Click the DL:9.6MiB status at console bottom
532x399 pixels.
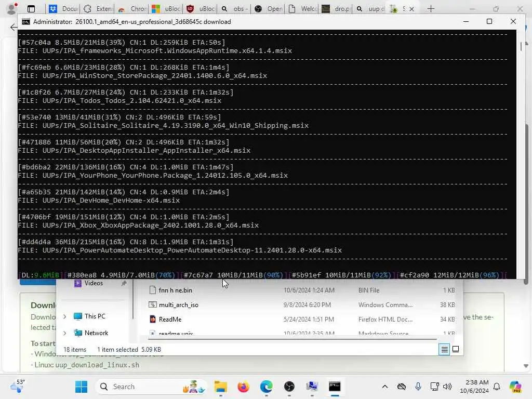pyautogui.click(x=40, y=275)
